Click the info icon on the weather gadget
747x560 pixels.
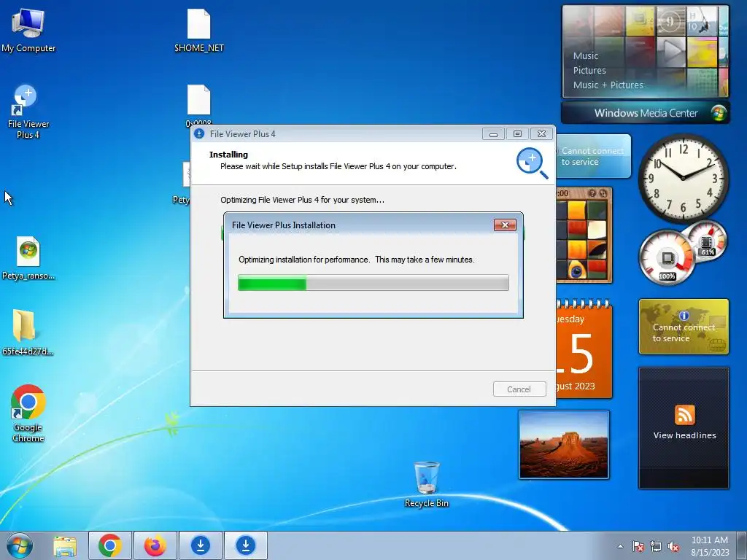point(684,315)
